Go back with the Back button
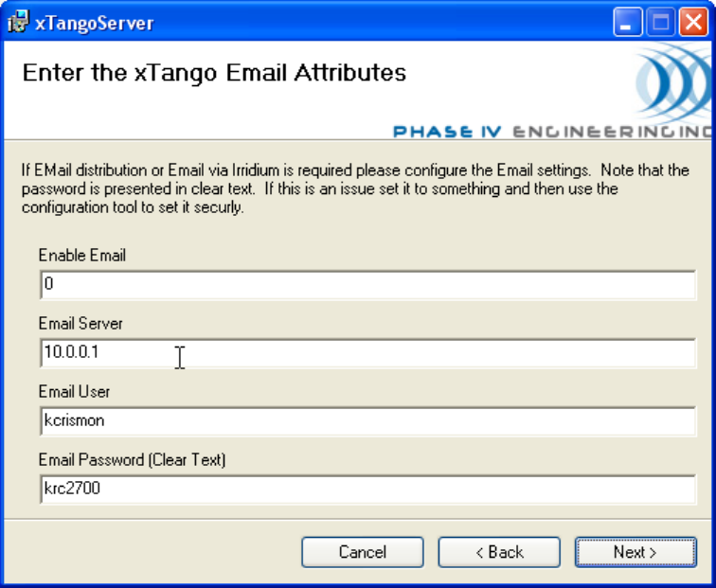This screenshot has height=588, width=716. click(499, 552)
